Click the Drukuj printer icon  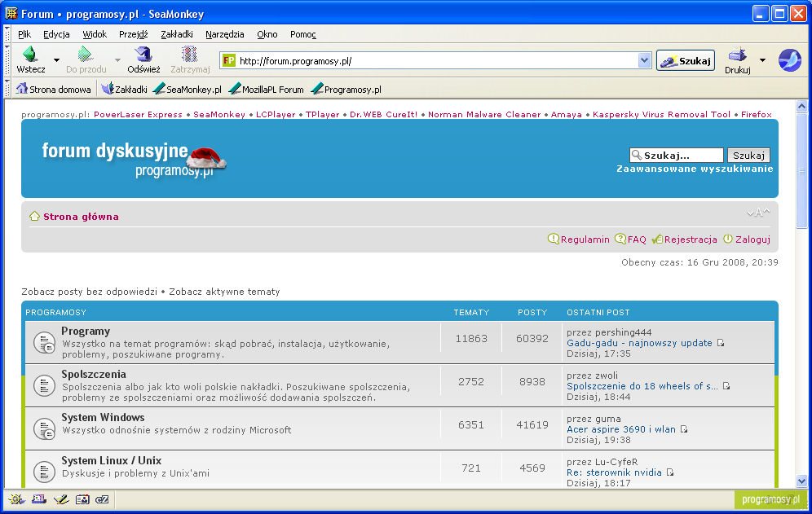(x=737, y=55)
